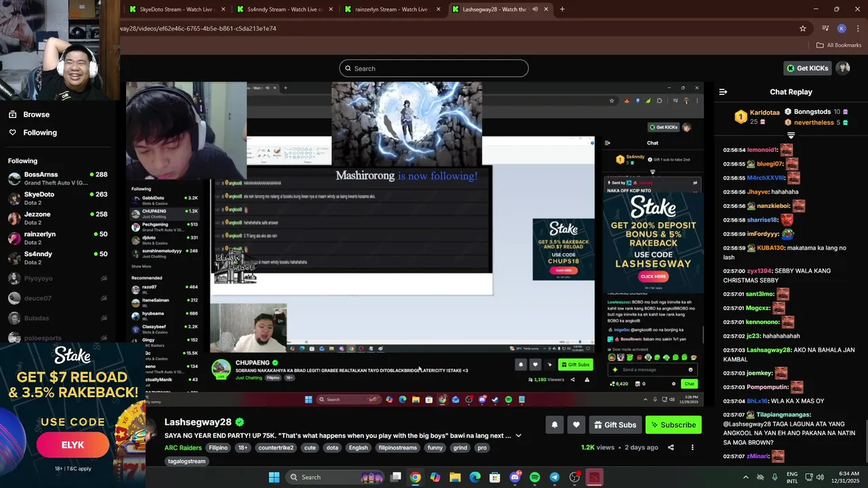Expand the stream title chevron
Screen dimensions: 868x488
[x=519, y=436]
